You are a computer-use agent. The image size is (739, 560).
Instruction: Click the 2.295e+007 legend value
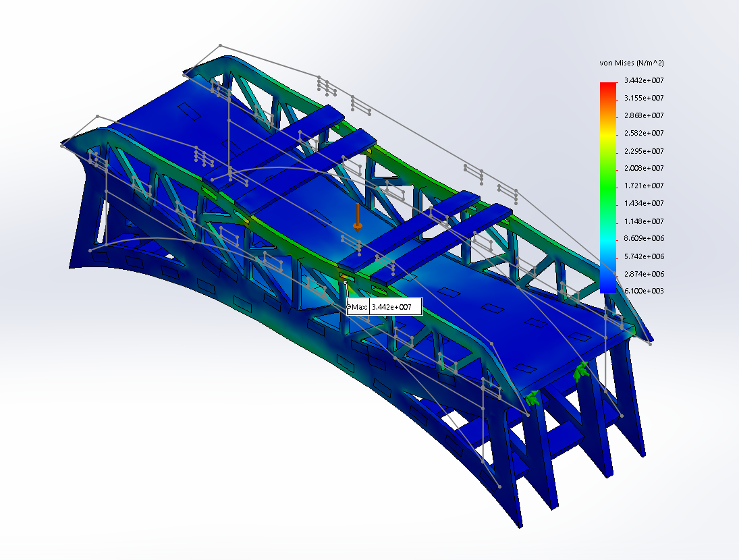point(644,151)
